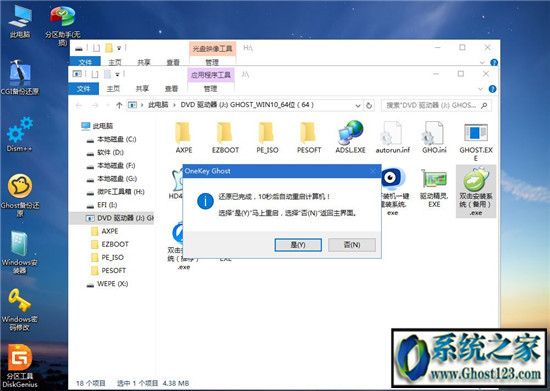This screenshot has height=391, width=550.
Task: Click 光盘映像工具 contextual tab header
Action: click(x=212, y=48)
